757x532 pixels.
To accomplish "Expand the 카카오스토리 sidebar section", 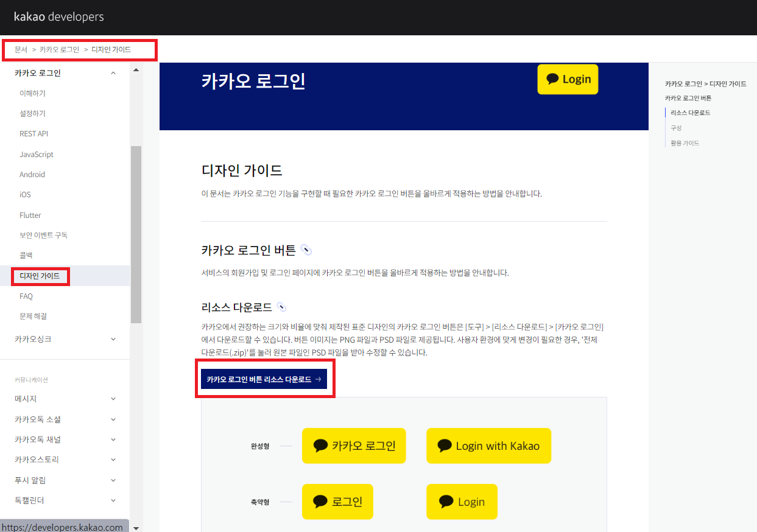I will (x=113, y=460).
